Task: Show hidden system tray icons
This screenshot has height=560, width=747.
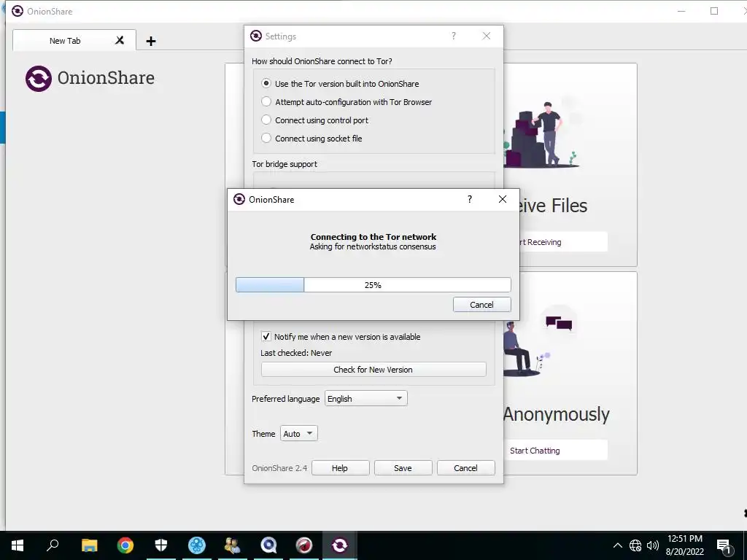Action: tap(617, 545)
